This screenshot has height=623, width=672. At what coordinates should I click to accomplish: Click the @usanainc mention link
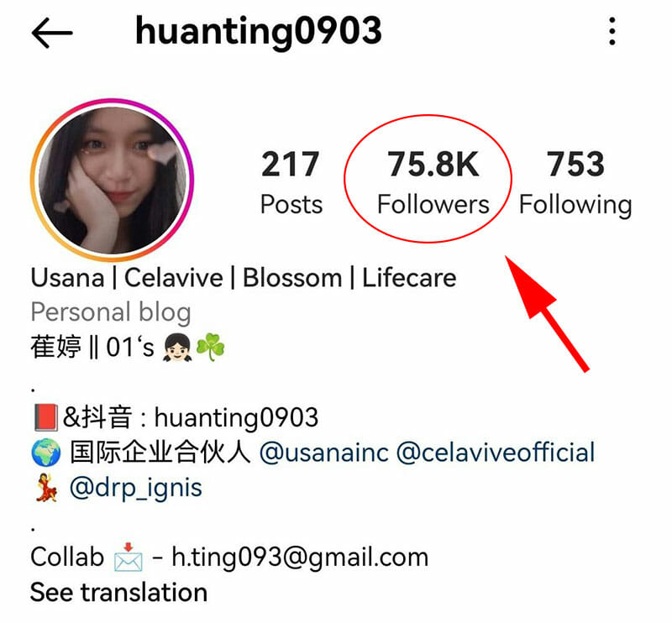pos(324,453)
